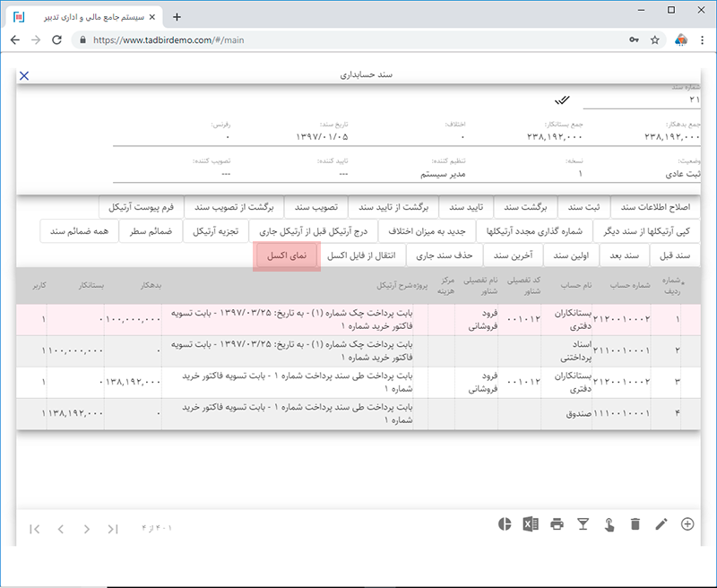Bookmark the page using the star icon
Screen dimensions: 717x588
(x=655, y=40)
